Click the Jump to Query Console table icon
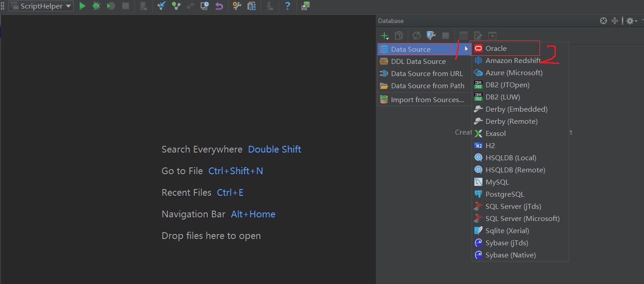644x284 pixels. [463, 35]
